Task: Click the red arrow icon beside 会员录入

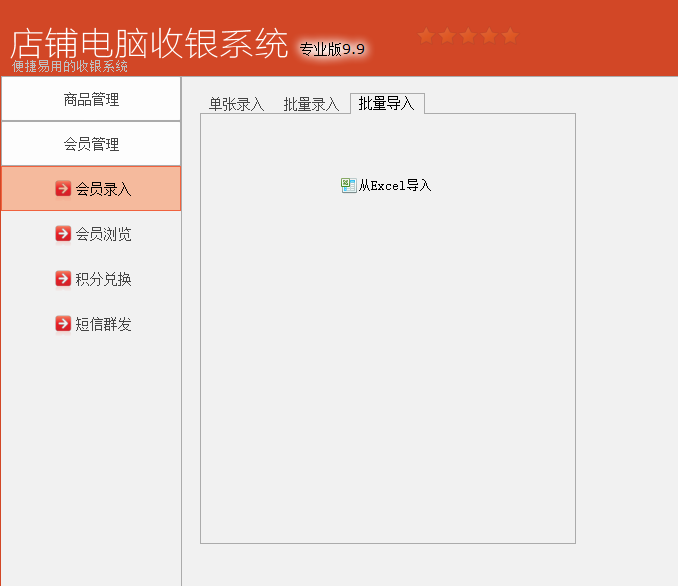Action: tap(63, 189)
